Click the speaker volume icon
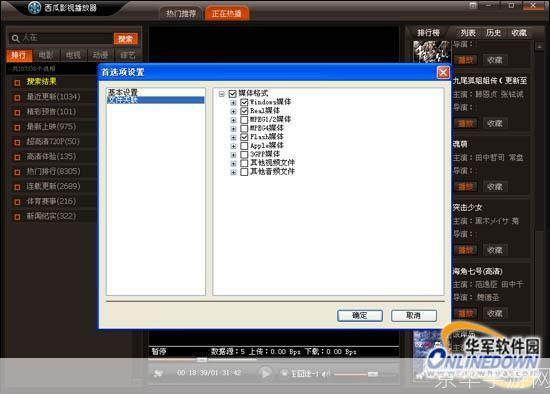The width and height of the screenshot is (550, 394). coord(326,374)
